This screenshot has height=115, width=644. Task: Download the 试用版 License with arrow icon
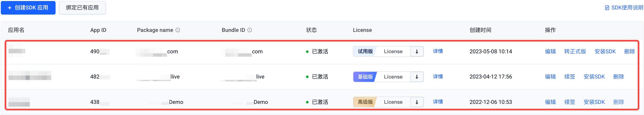click(x=417, y=52)
